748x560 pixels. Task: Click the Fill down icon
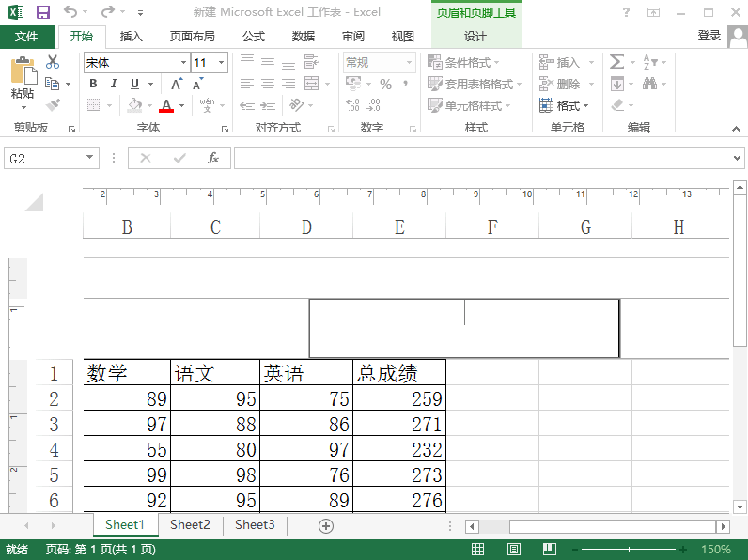point(617,84)
